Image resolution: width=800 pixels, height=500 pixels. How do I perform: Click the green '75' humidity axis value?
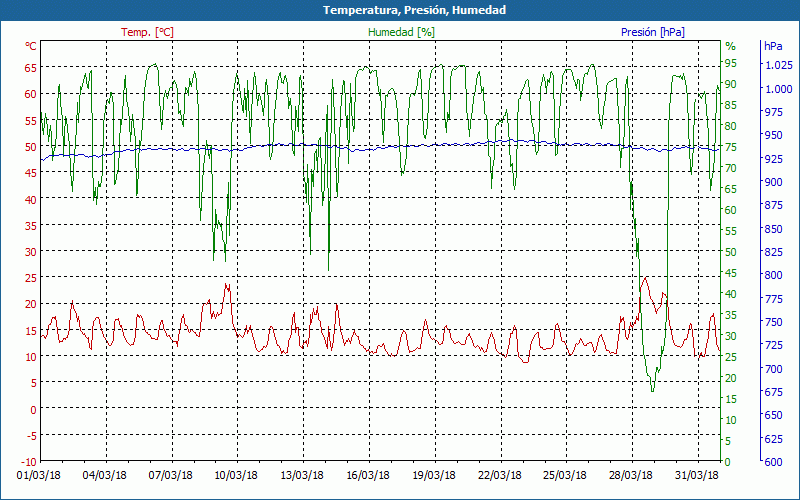point(731,147)
